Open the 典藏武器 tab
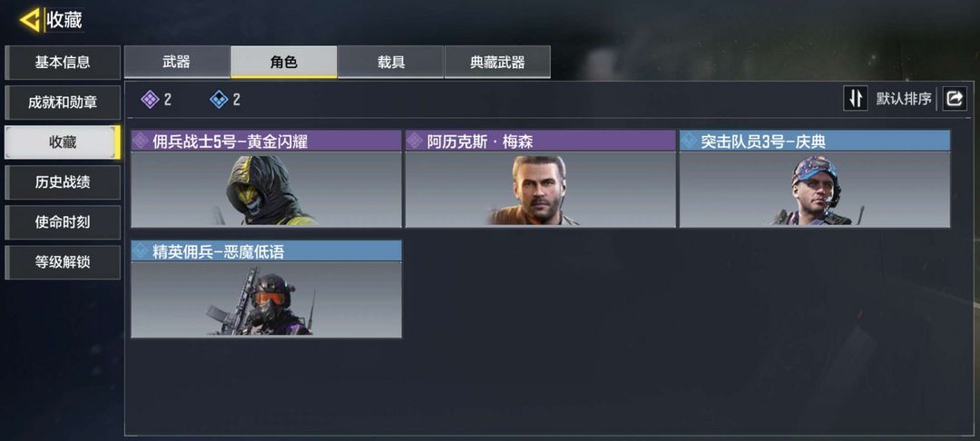 click(497, 62)
